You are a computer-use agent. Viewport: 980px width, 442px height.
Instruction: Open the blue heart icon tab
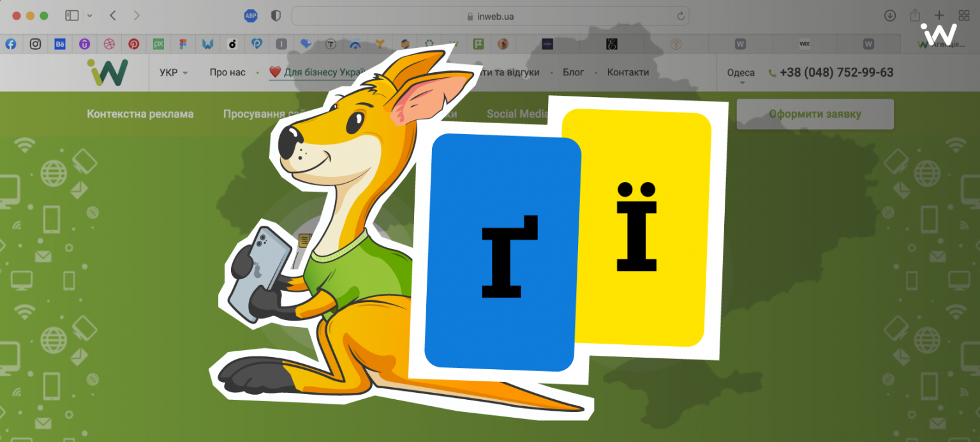[x=306, y=44]
